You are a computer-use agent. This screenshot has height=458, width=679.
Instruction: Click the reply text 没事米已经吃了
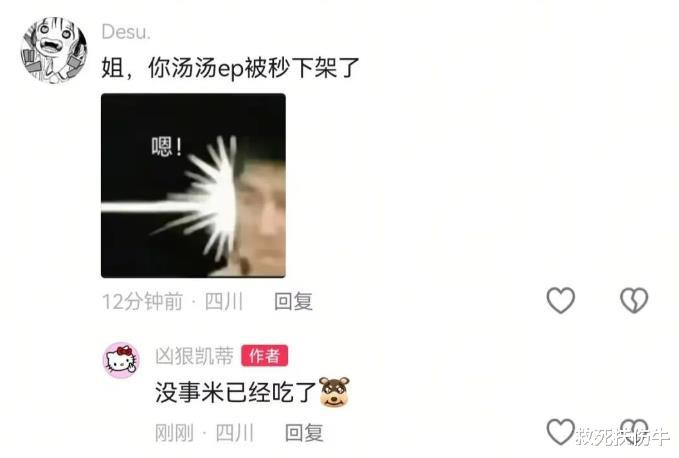pos(236,393)
